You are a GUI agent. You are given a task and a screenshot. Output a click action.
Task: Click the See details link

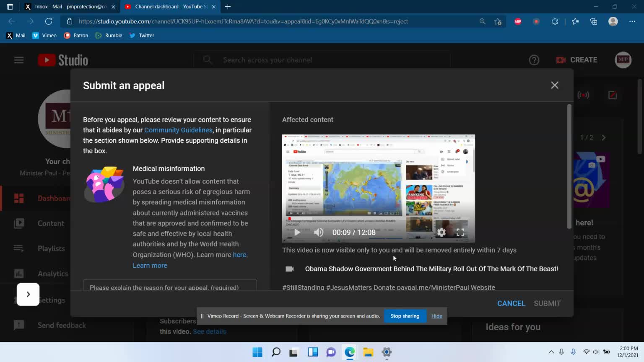coord(210,331)
